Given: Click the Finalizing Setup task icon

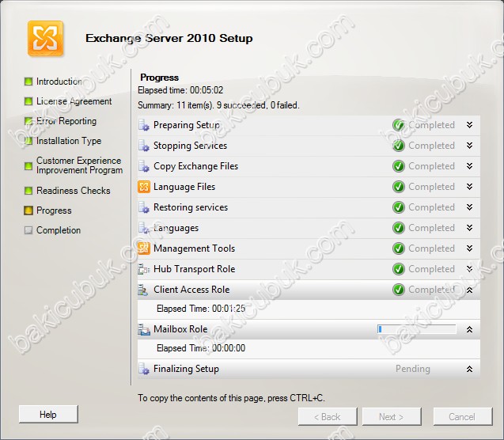Looking at the screenshot, I should (x=144, y=369).
